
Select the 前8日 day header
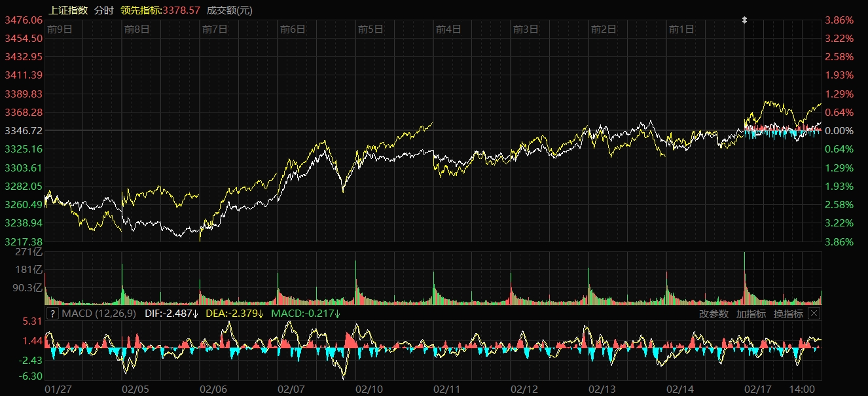tap(137, 29)
